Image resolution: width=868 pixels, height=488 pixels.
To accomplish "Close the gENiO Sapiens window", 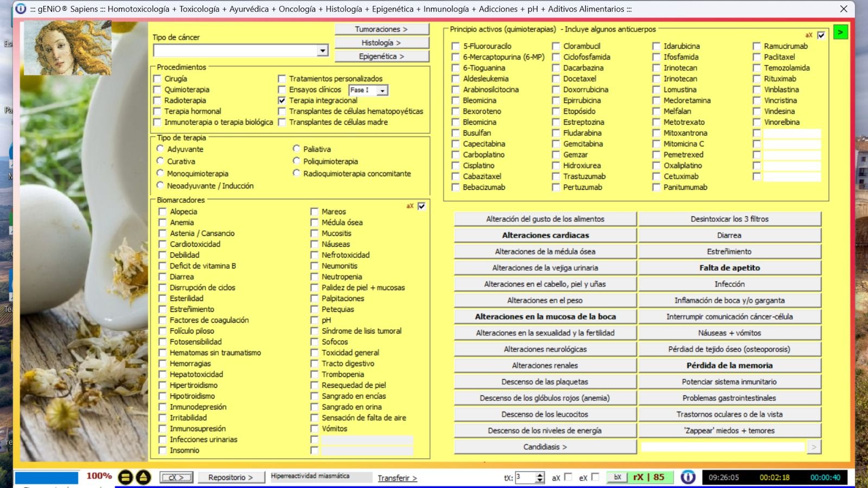I will click(x=844, y=9).
